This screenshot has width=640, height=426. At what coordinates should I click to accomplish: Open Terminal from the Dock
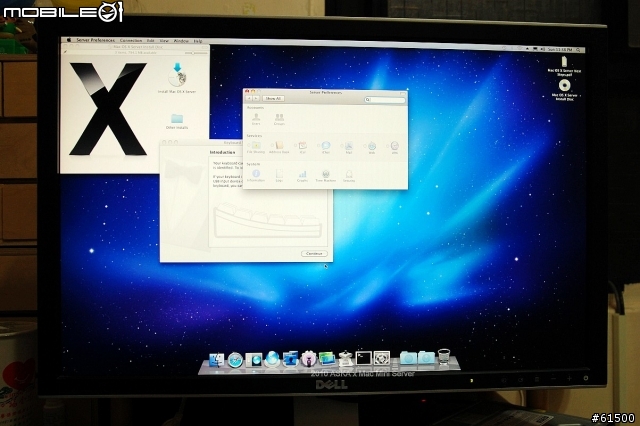pyautogui.click(x=363, y=358)
